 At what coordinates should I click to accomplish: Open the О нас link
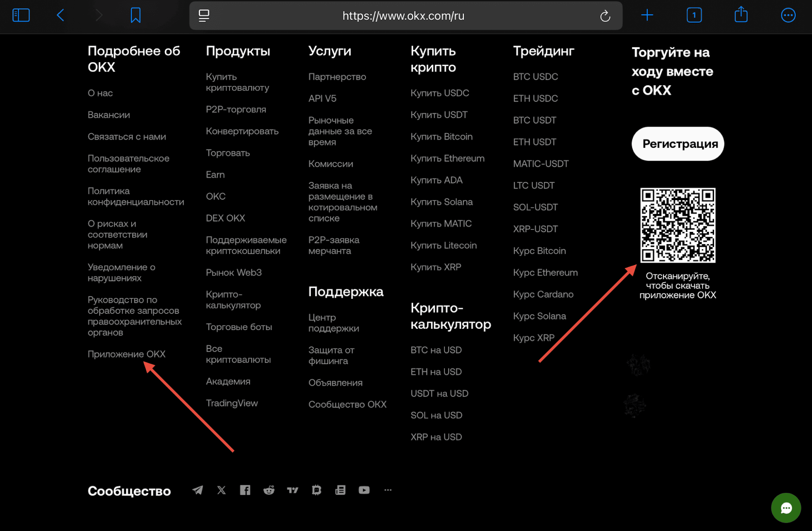[x=100, y=93]
